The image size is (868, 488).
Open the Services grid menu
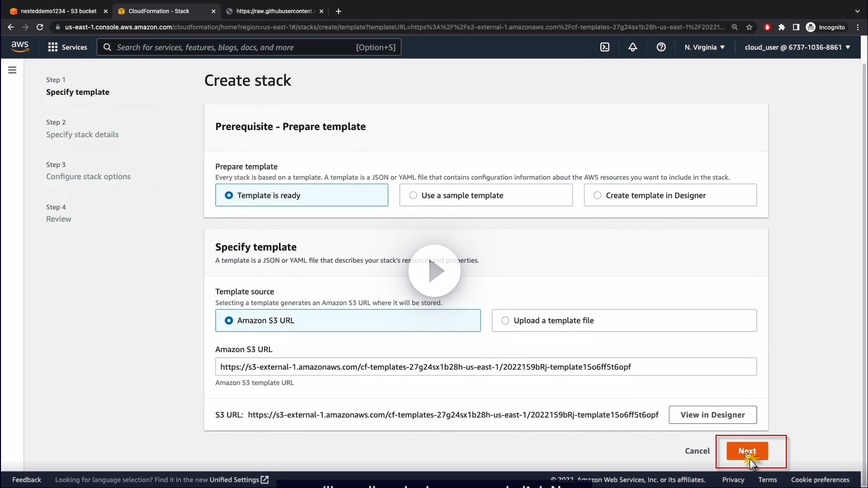(x=67, y=47)
